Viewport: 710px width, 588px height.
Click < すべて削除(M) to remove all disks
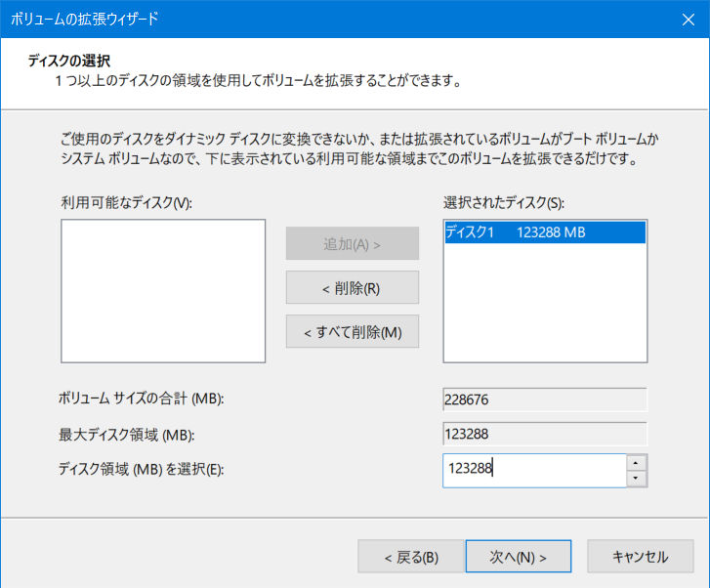tap(352, 331)
